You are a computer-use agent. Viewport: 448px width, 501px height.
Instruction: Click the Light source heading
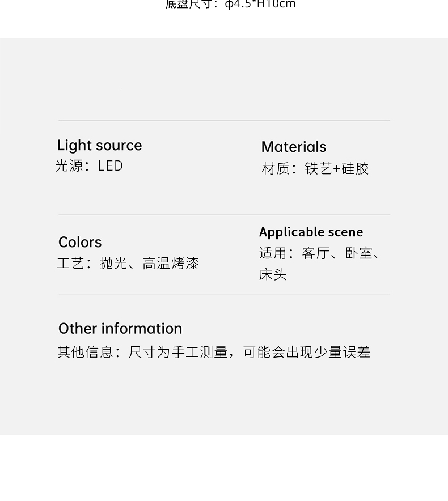pyautogui.click(x=99, y=146)
